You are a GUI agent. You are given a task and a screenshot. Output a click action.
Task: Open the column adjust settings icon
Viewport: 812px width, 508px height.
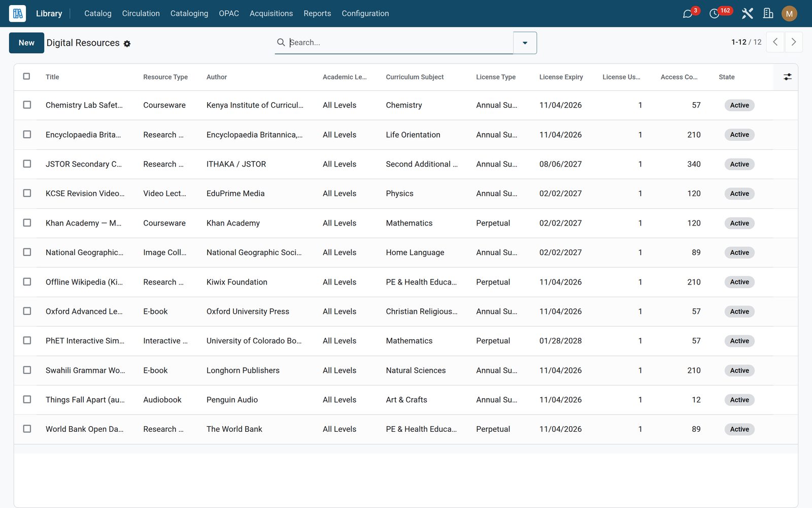[x=787, y=77]
